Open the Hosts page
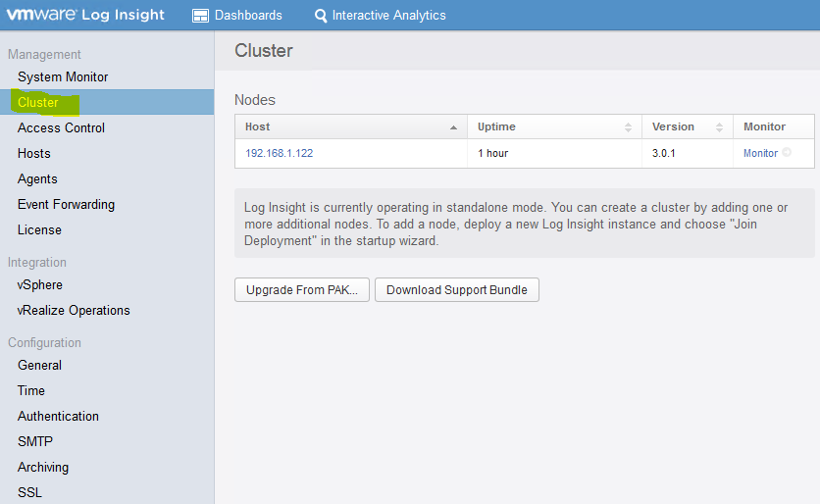Image resolution: width=820 pixels, height=504 pixels. (34, 153)
